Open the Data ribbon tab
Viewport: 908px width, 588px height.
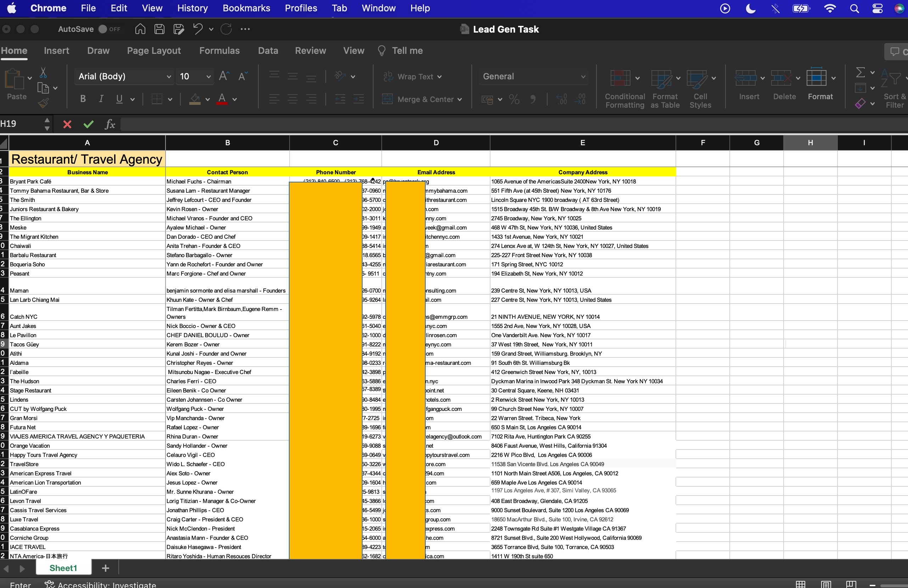point(268,51)
